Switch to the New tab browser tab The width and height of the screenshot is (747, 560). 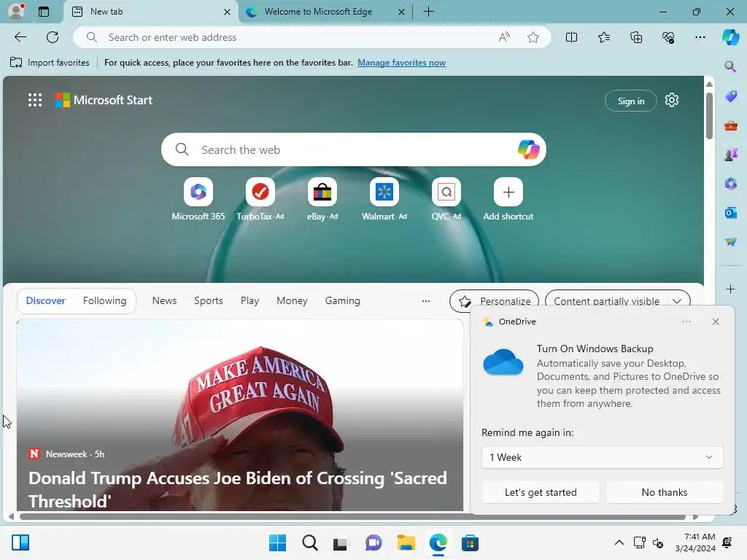click(150, 12)
